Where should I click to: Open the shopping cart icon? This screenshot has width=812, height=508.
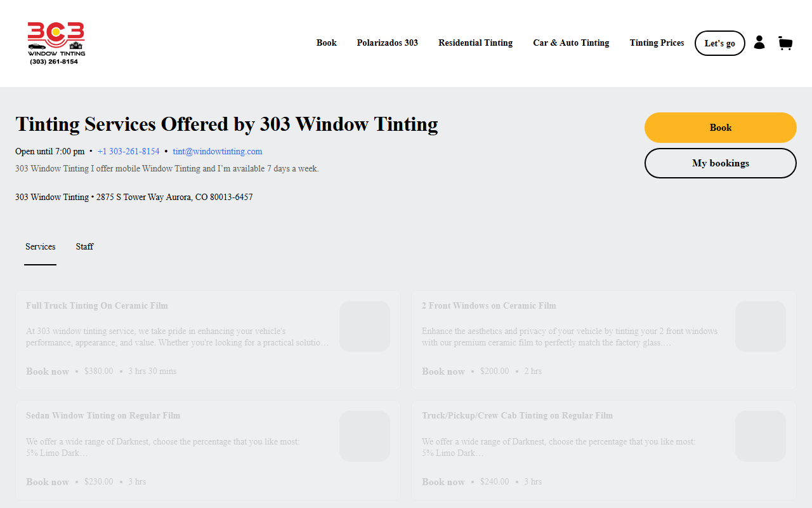point(785,43)
